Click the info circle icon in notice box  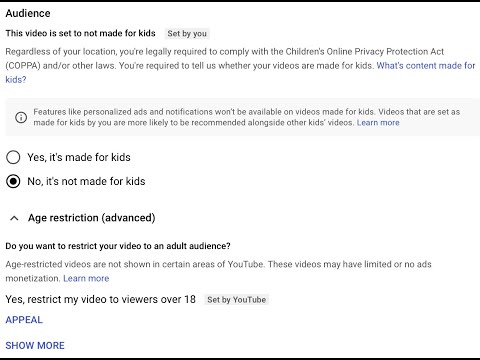coord(21,117)
